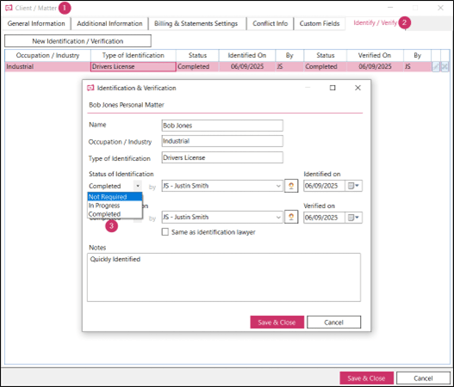The height and width of the screenshot is (387, 454).
Task: Choose In Progress from status list
Action: coord(115,205)
